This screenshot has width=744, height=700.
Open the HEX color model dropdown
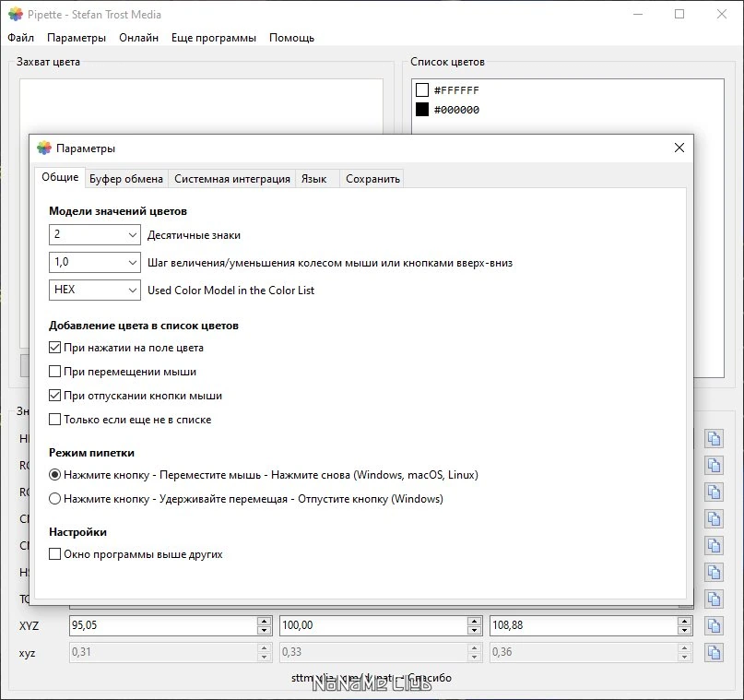[x=94, y=290]
